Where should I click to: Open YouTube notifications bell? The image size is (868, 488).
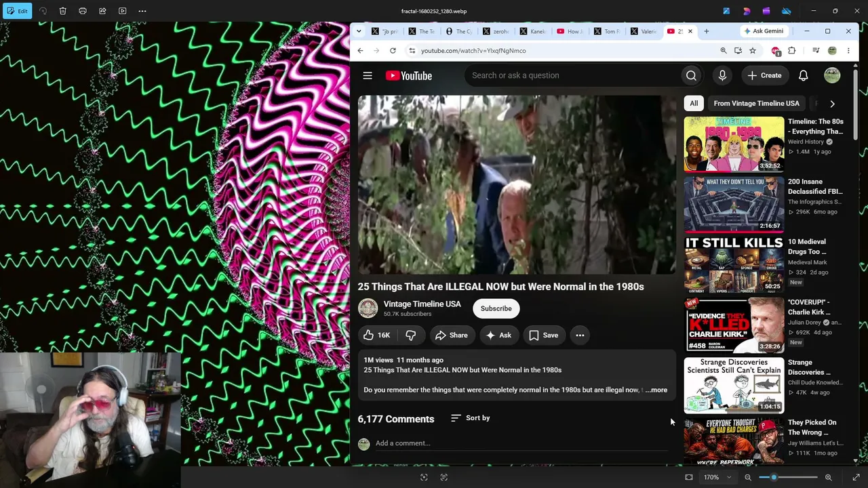pos(803,75)
